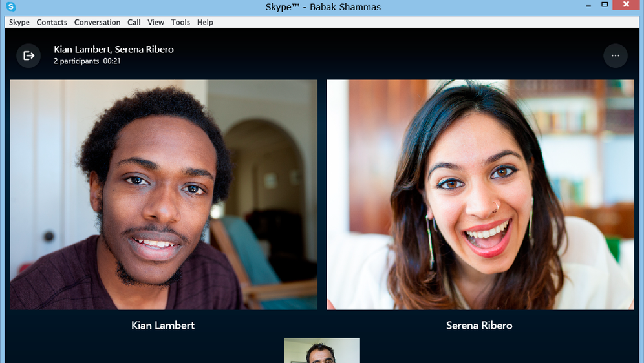The height and width of the screenshot is (363, 644).
Task: Click the 'Kian Lambert, Serena Ribero' call title
Action: click(114, 49)
